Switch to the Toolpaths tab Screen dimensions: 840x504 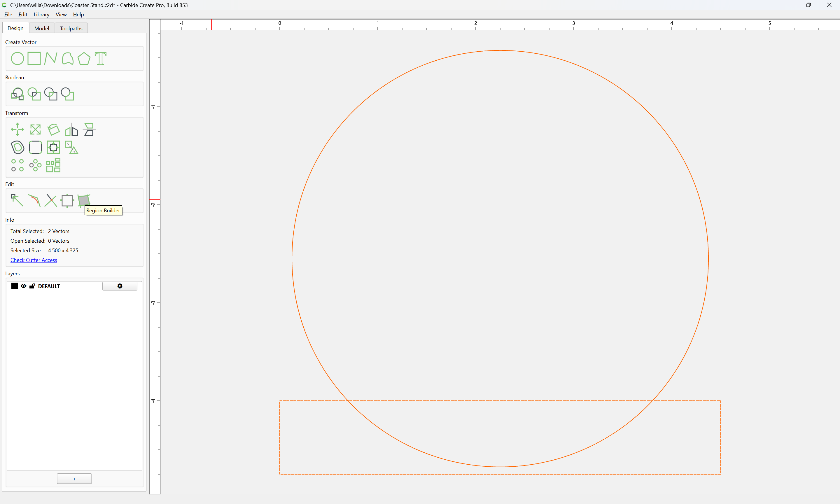point(71,28)
